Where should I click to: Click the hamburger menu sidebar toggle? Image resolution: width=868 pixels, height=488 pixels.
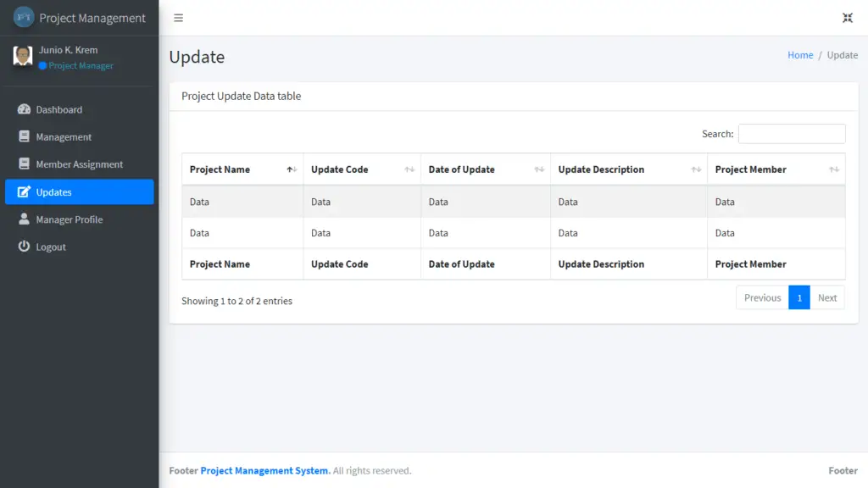pos(178,18)
